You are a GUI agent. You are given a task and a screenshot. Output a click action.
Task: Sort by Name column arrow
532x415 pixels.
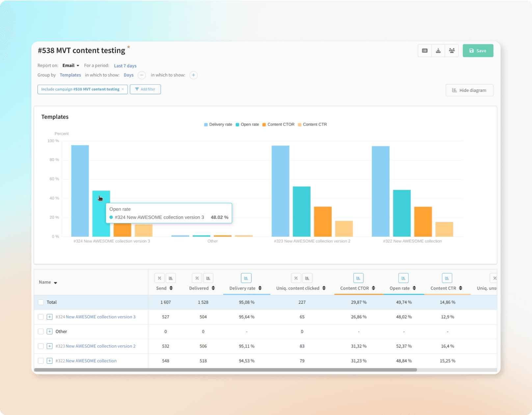(x=55, y=283)
